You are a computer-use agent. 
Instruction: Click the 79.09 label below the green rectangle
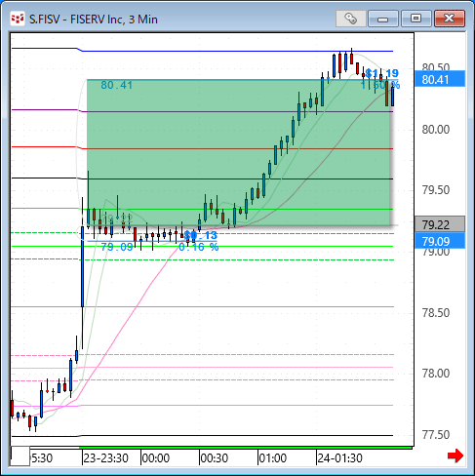(117, 247)
